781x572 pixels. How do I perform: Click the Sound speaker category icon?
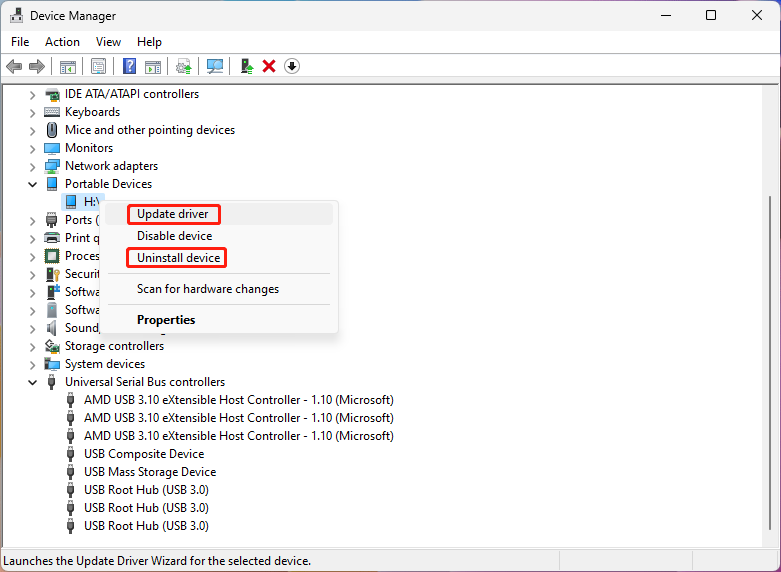coord(52,328)
